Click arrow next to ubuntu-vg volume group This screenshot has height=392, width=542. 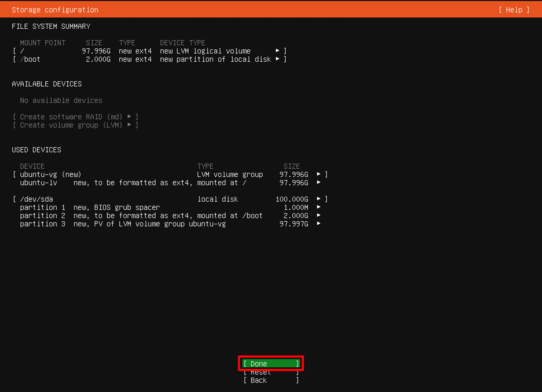(x=318, y=174)
